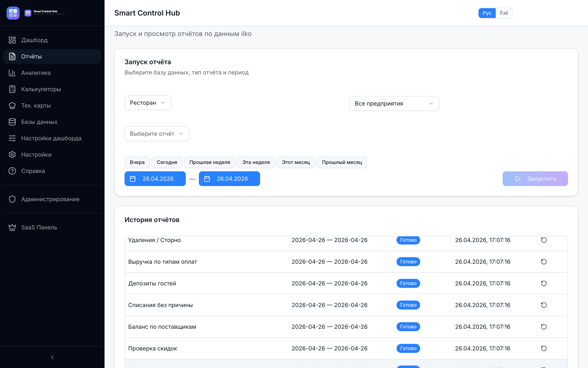Click the start date 26.04.2026 field
588x368 pixels.
pyautogui.click(x=155, y=179)
